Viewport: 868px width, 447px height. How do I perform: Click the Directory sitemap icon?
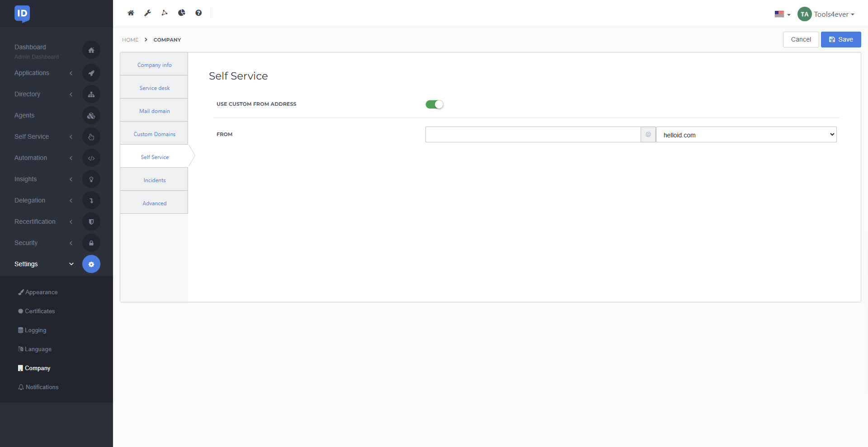91,94
